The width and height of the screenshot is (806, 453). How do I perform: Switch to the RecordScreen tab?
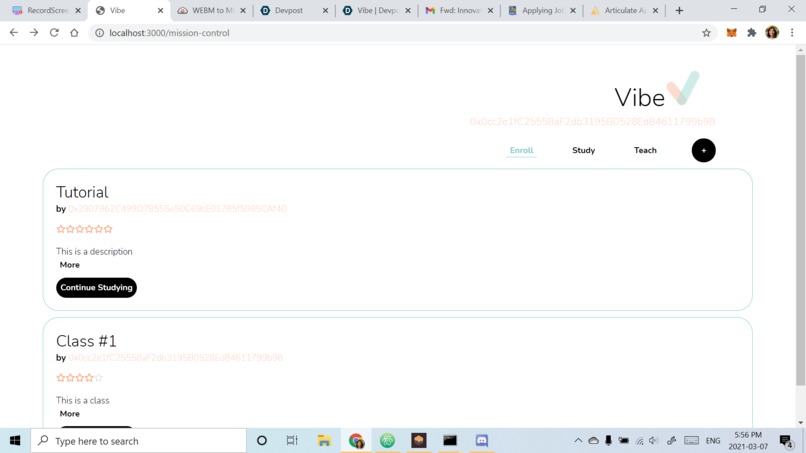[41, 10]
